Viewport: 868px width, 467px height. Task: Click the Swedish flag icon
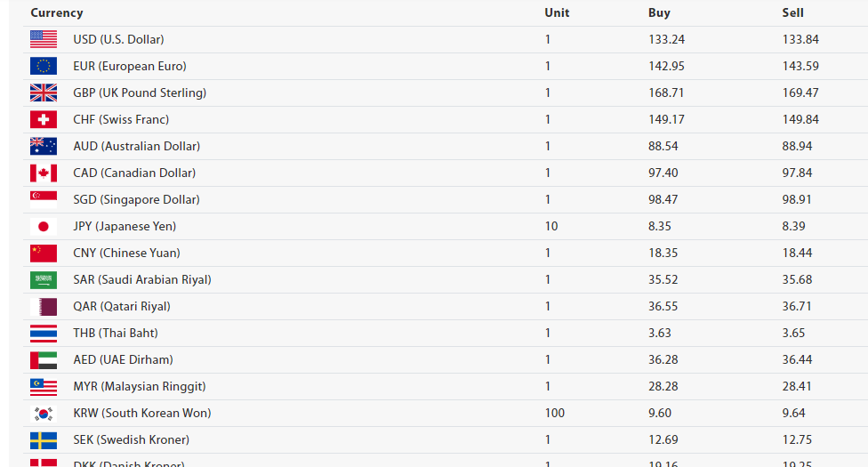pyautogui.click(x=44, y=439)
